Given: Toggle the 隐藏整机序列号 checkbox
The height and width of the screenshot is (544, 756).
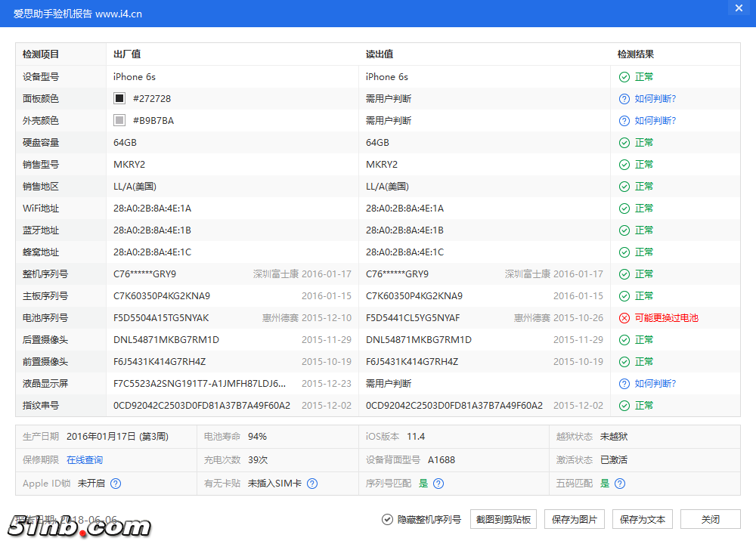Looking at the screenshot, I should point(386,519).
